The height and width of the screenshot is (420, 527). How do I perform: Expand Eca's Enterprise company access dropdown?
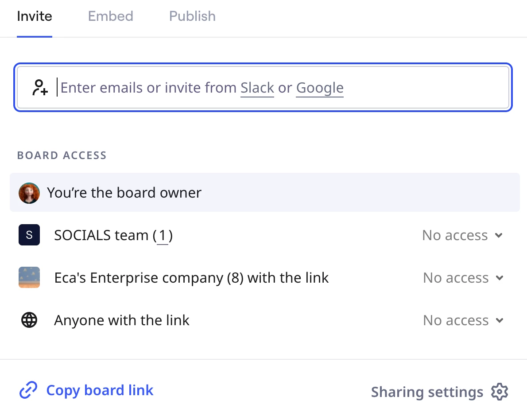pos(463,278)
